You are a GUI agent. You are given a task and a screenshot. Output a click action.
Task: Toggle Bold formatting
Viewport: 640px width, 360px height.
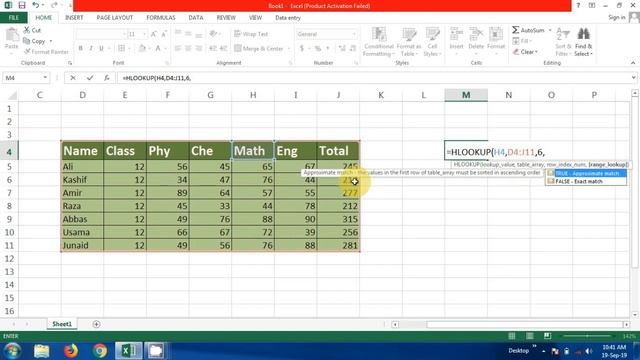(x=81, y=49)
